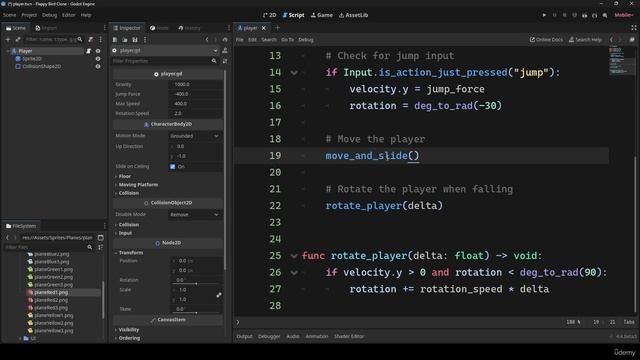
Task: Open the Shader Editor bottom panel
Action: [349, 336]
